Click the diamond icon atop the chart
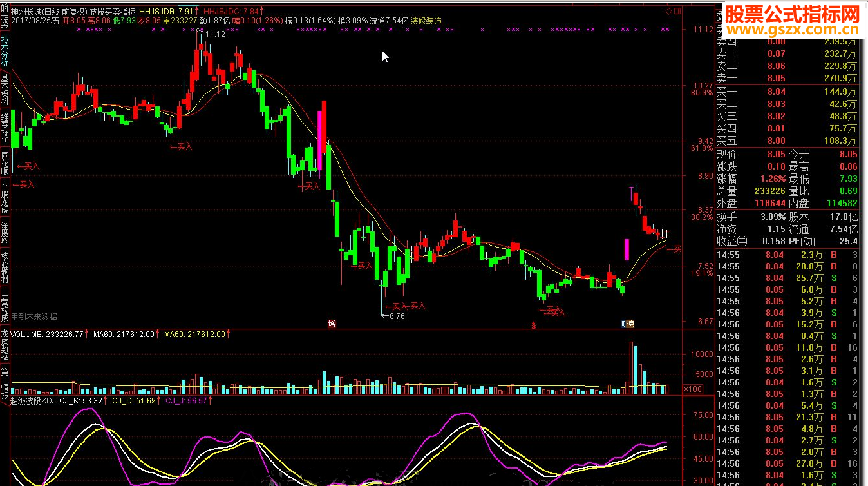This screenshot has height=486, width=868. tap(668, 12)
